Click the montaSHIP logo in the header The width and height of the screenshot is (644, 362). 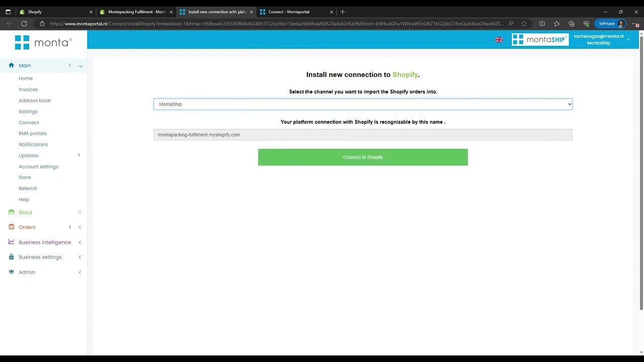tap(540, 40)
